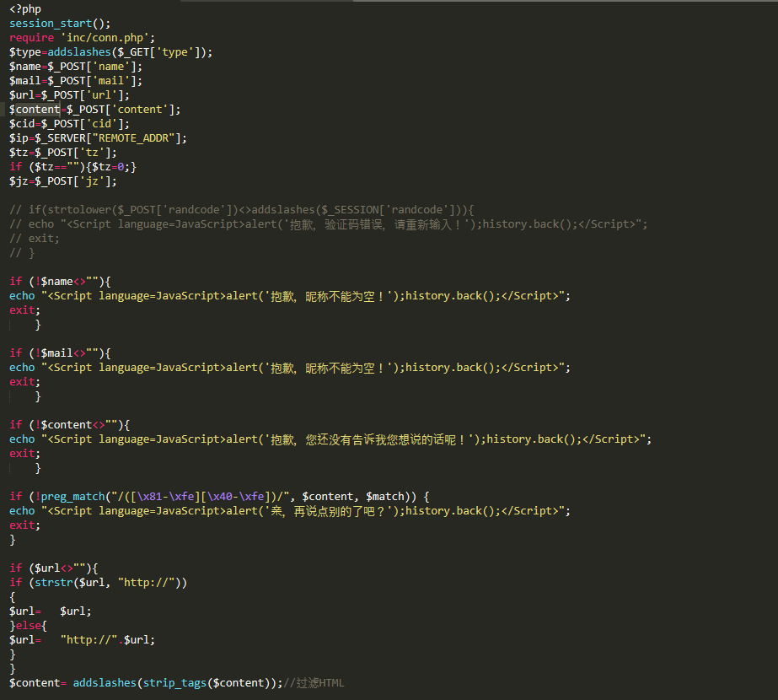Click the commented-out strtolower randcode check line

[242, 210]
